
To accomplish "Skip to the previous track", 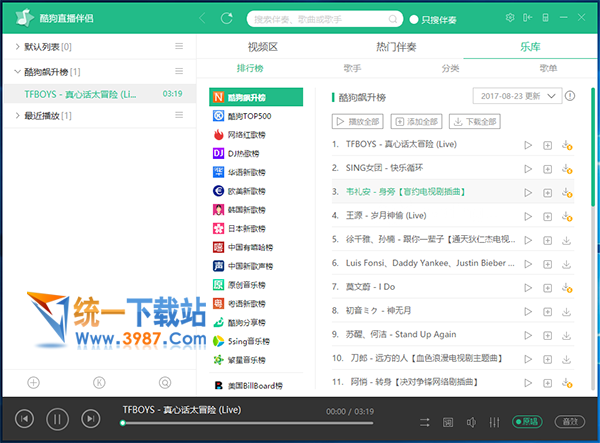I will [24, 419].
